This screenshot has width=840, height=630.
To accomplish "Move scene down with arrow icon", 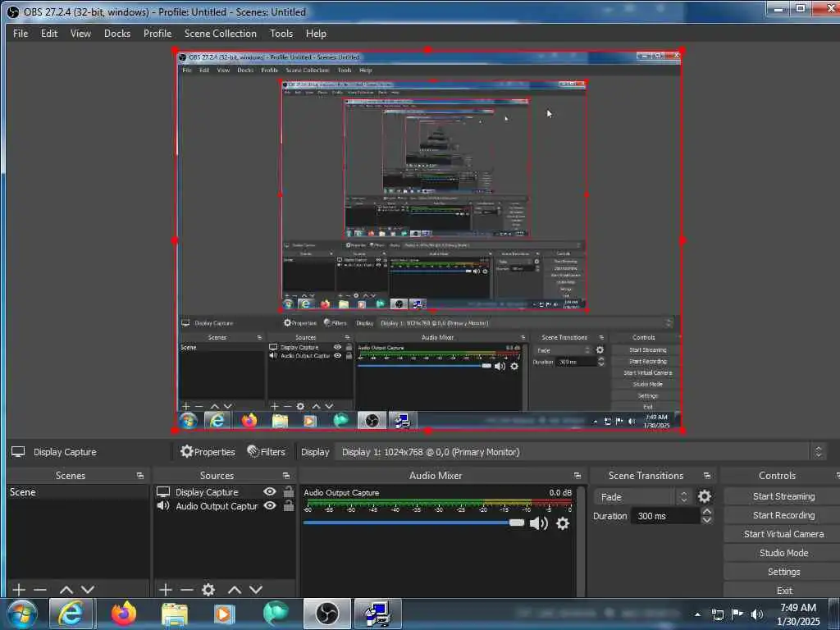I will [x=88, y=590].
